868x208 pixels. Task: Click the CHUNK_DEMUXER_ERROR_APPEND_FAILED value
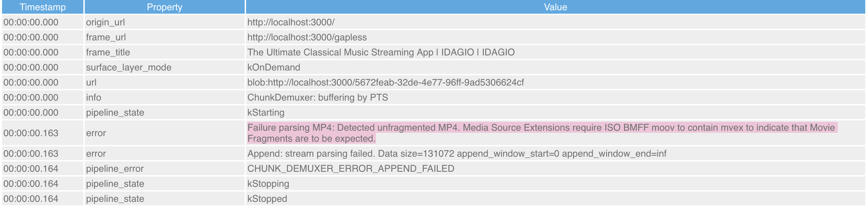click(x=351, y=169)
